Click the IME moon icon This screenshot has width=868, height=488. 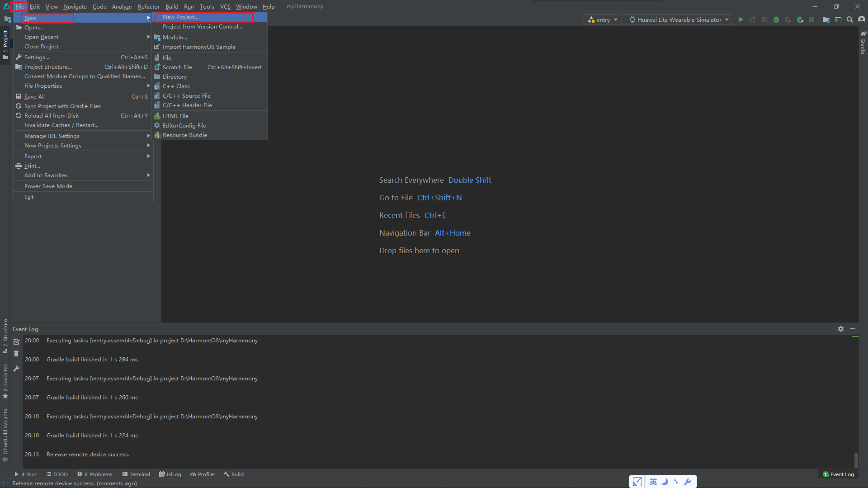(665, 482)
